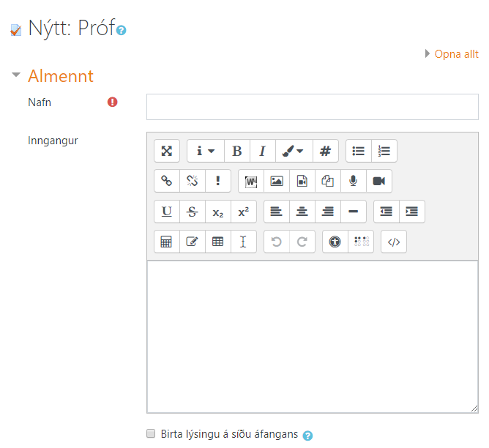Insert a table using the table icon
The image size is (489, 448).
coord(217,242)
